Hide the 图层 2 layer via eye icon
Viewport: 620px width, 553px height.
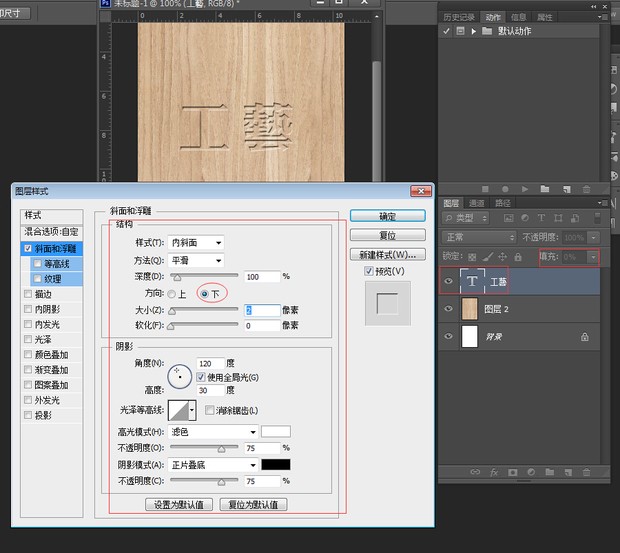449,310
